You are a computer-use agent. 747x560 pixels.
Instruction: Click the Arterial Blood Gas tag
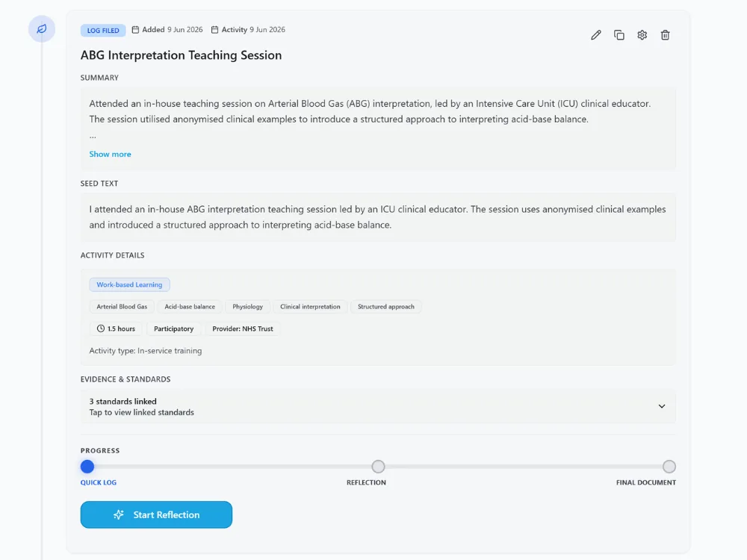tap(122, 307)
